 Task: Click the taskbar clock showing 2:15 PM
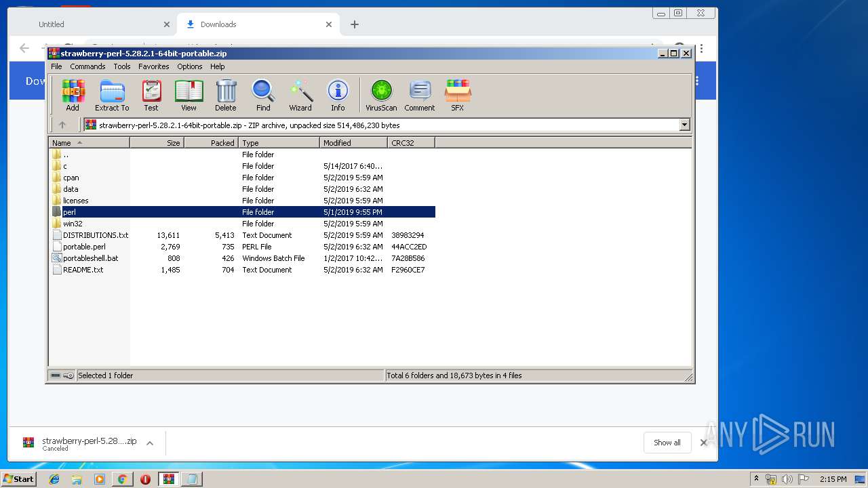(833, 479)
